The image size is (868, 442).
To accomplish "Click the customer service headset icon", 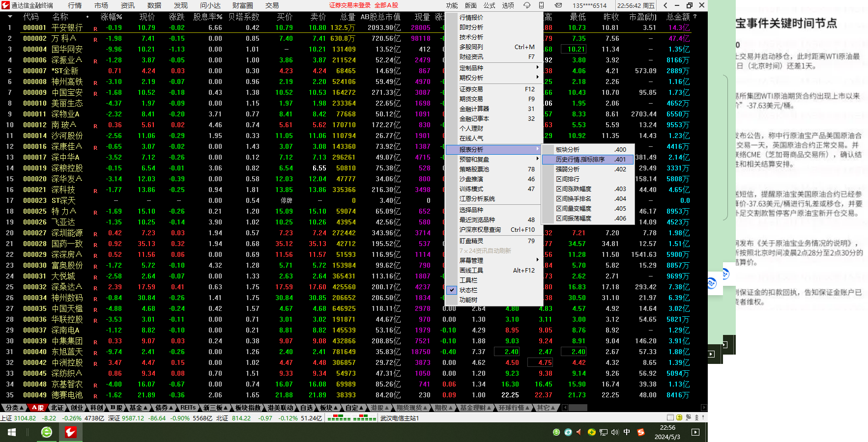I will tap(527, 5).
